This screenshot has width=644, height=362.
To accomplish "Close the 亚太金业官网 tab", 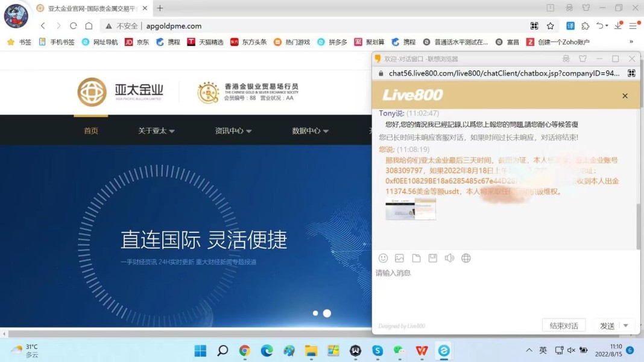I will pos(145,8).
